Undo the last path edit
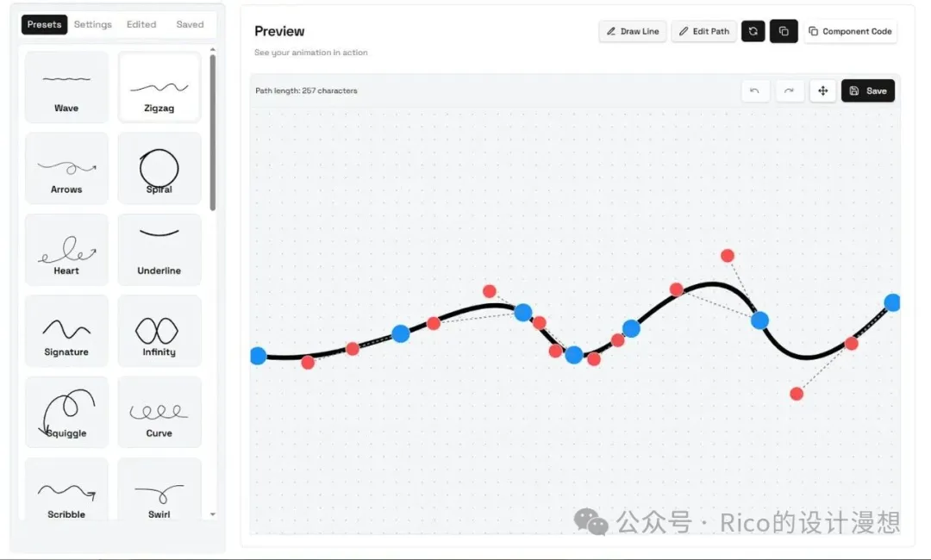The height and width of the screenshot is (560, 931). [755, 90]
